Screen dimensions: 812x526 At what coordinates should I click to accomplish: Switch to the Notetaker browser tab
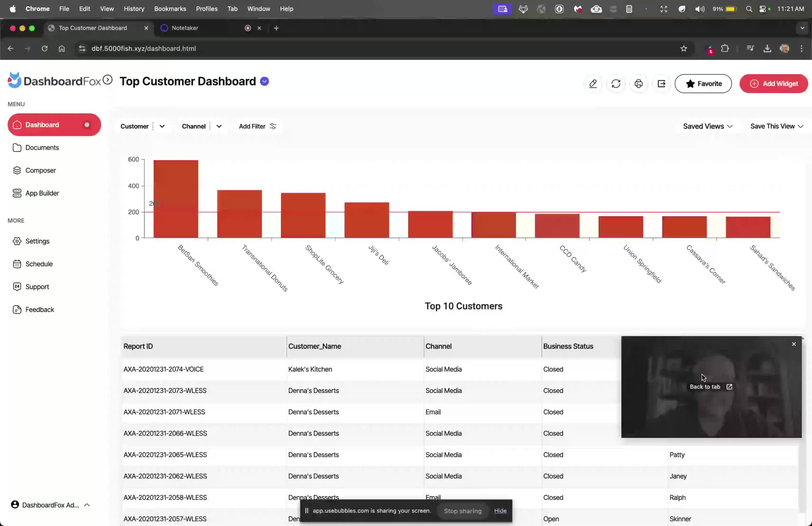(x=185, y=28)
